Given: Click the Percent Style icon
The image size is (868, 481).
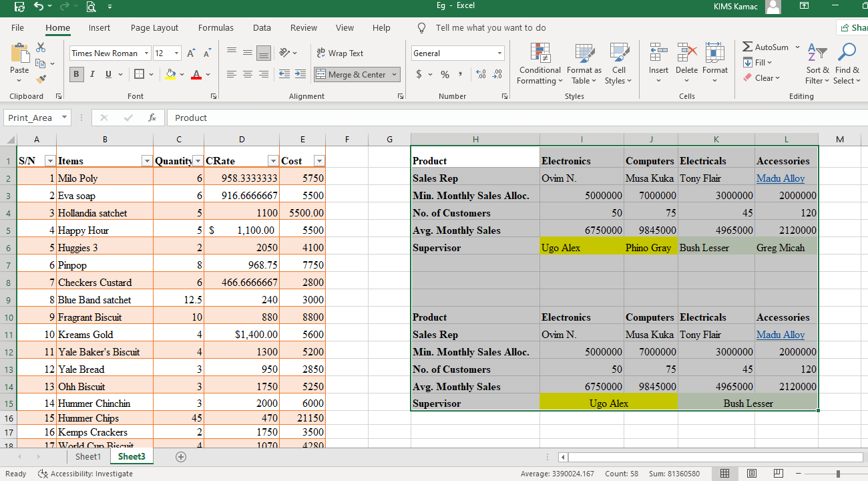Looking at the screenshot, I should [444, 74].
